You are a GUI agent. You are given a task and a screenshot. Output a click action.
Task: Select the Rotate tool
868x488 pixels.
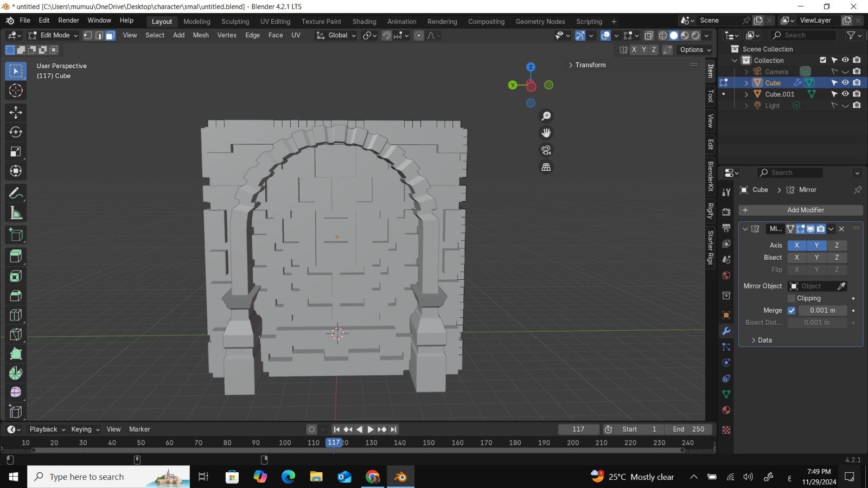16,132
